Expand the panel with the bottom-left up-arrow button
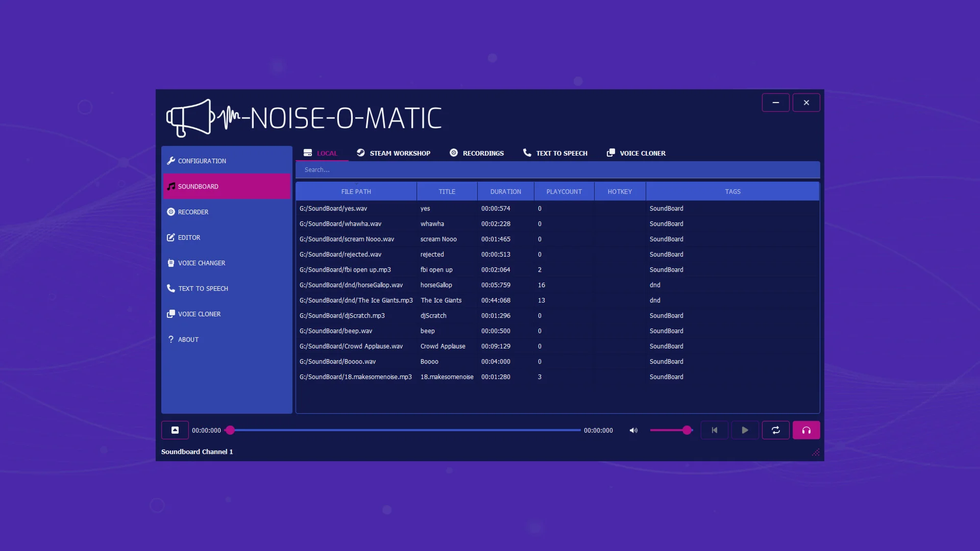This screenshot has width=980, height=551. (175, 430)
